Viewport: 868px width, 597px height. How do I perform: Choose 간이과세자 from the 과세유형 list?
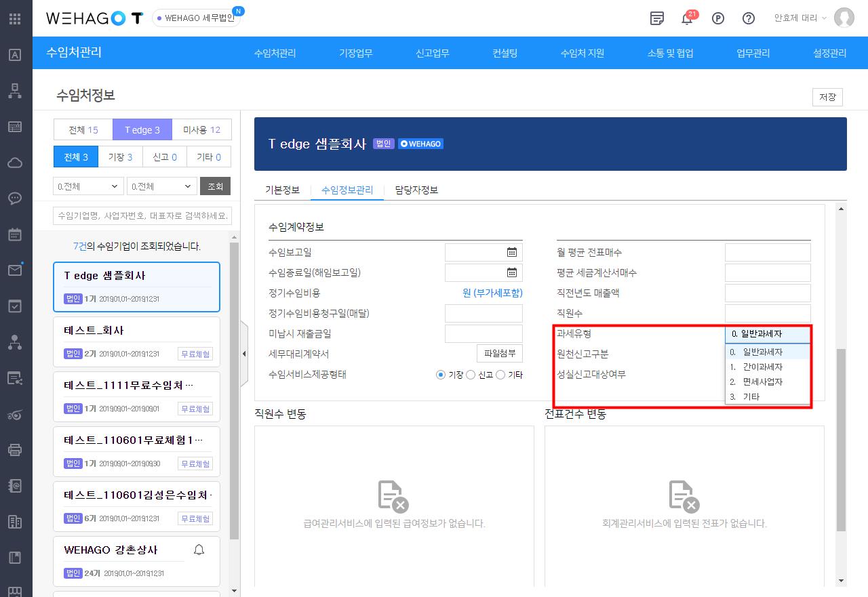762,367
